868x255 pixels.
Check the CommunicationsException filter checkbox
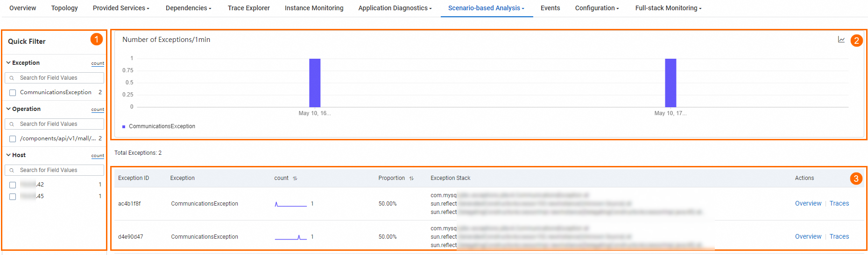click(13, 93)
